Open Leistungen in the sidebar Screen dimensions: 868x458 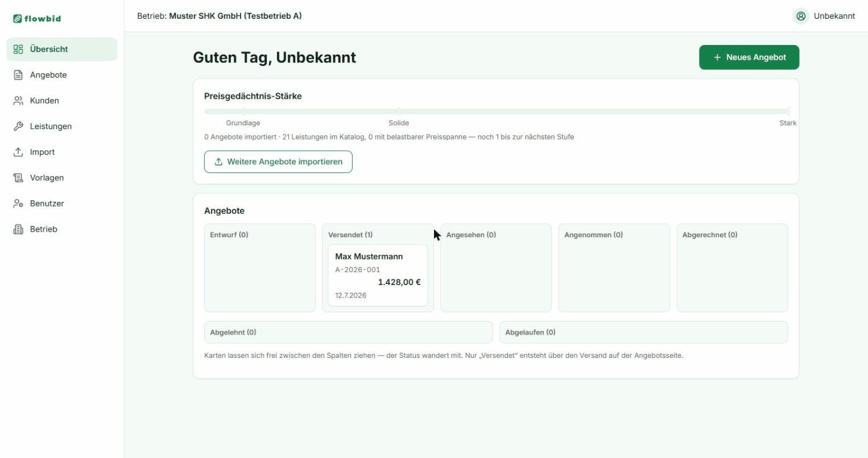[62, 126]
